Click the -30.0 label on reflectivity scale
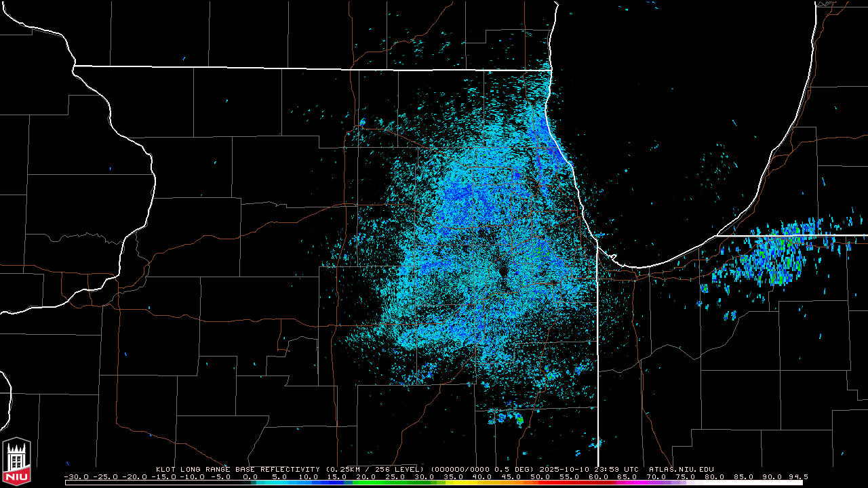Screen dimensions: 868x488 76,476
